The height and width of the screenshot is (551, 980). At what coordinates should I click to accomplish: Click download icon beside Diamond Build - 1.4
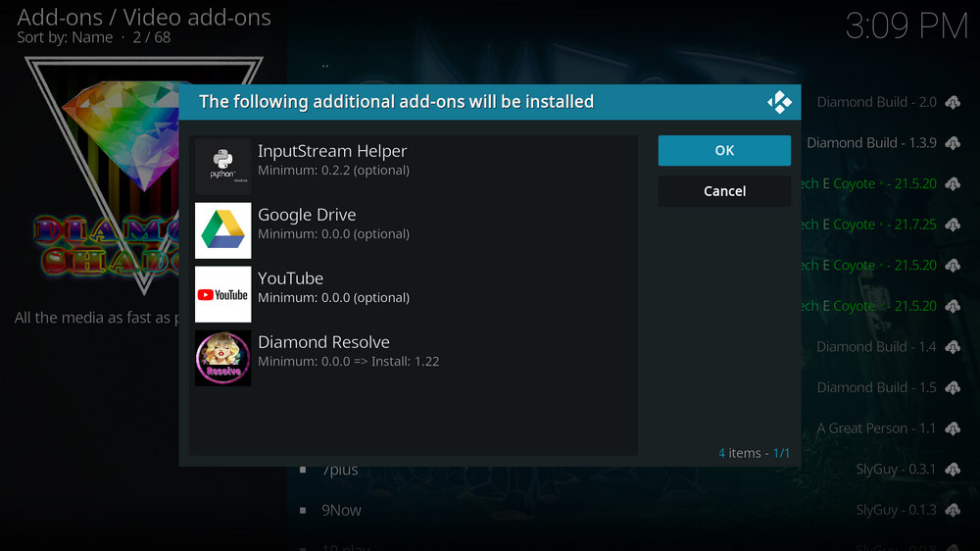pyautogui.click(x=953, y=347)
